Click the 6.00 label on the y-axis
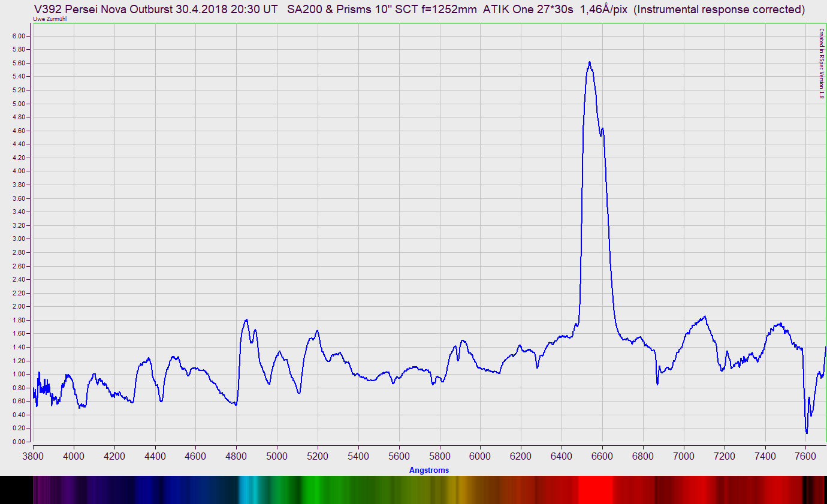This screenshot has height=504, width=827. [17, 35]
